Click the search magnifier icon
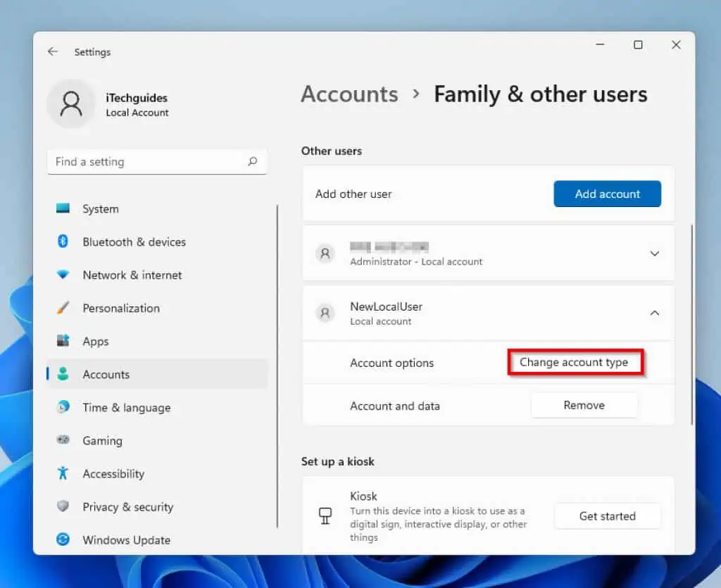The width and height of the screenshot is (721, 588). [252, 161]
